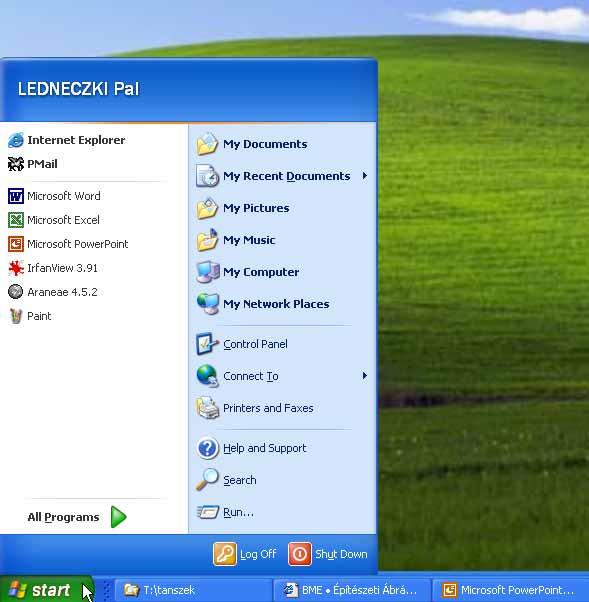This screenshot has height=602, width=589.
Task: Click the Microsoft PowerPoint label in Start menu
Action: (78, 244)
